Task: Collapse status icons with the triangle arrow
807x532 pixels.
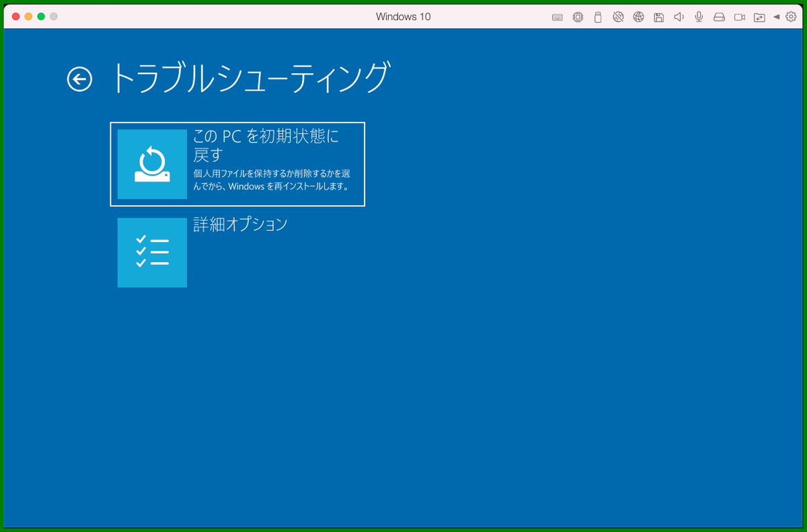Action: [x=777, y=17]
